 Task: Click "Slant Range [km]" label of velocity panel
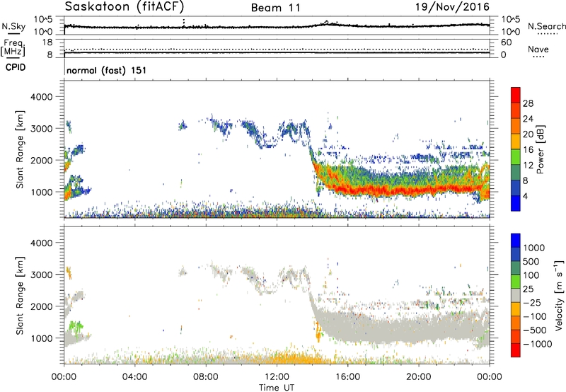point(20,296)
